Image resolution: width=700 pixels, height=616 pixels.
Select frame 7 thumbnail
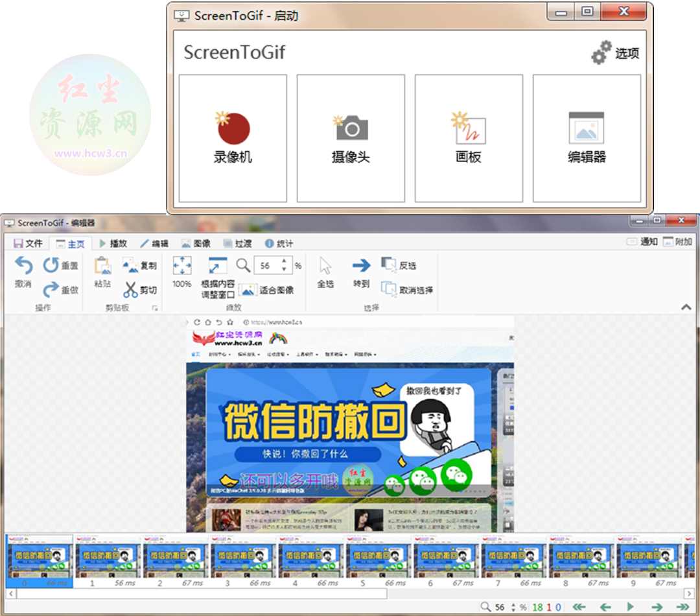(x=513, y=561)
